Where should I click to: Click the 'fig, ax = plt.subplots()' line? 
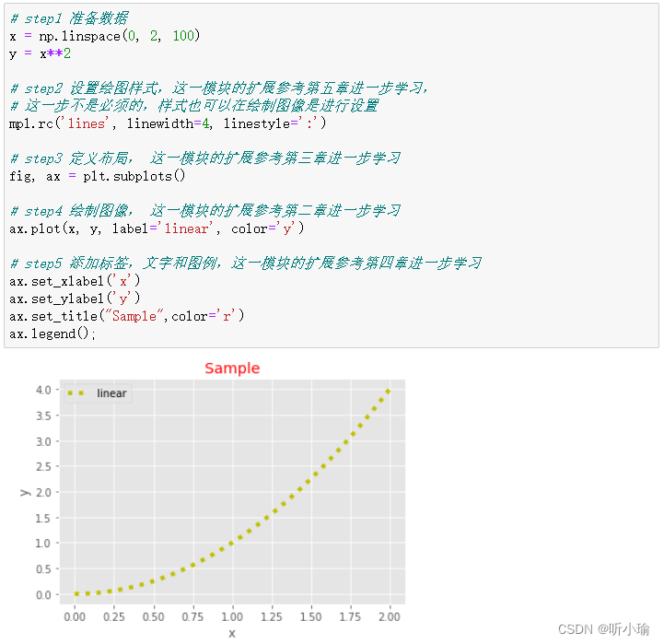point(98,176)
